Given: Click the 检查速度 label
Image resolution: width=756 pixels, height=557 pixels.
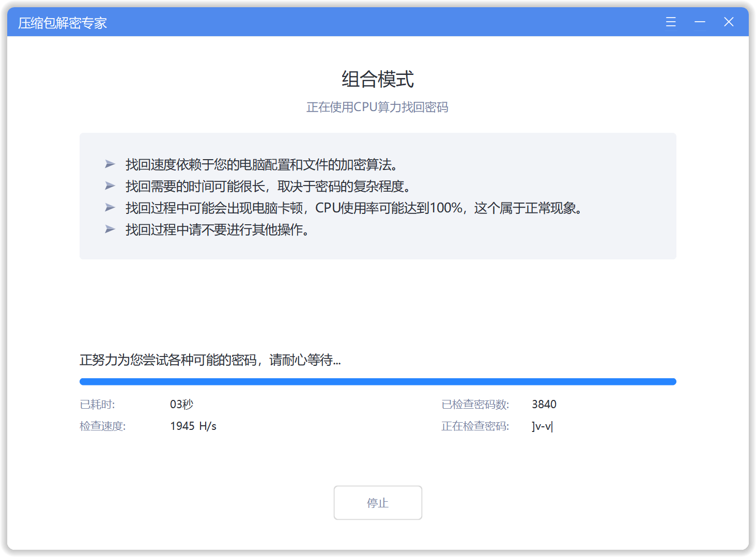Looking at the screenshot, I should (103, 426).
